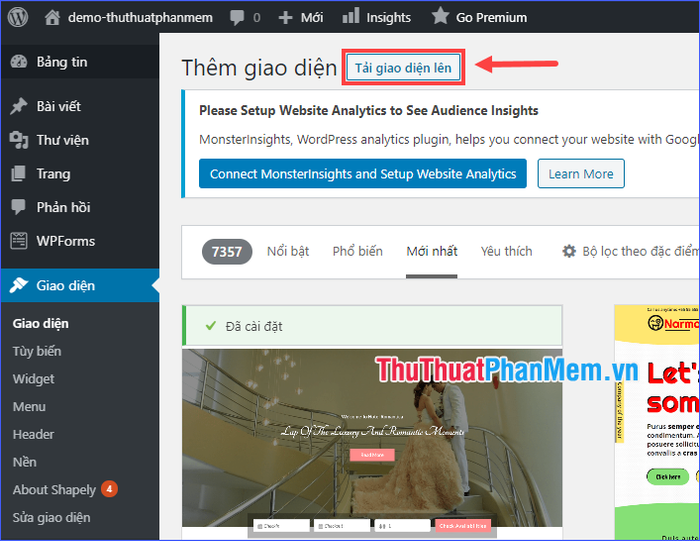This screenshot has height=541, width=700.
Task: Click the comment count 0 in admin bar
Action: pyautogui.click(x=257, y=18)
